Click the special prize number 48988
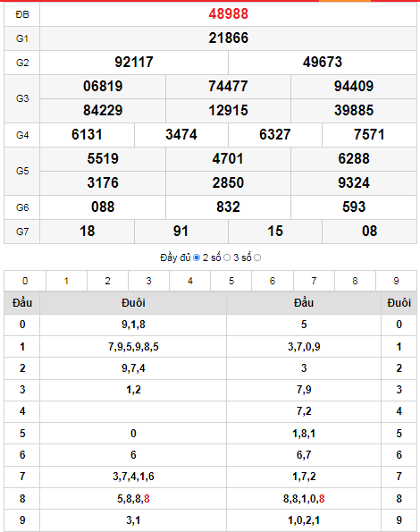This screenshot has width=420, height=532. (228, 14)
